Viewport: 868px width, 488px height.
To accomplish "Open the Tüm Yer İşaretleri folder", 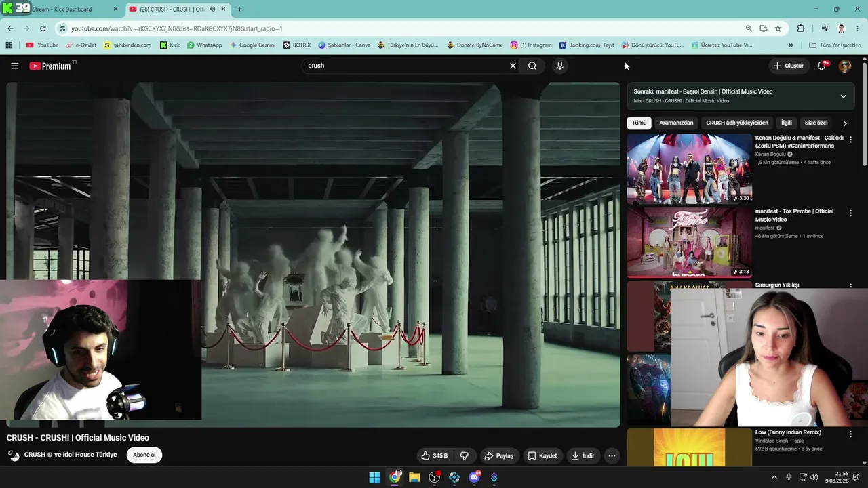I will pyautogui.click(x=835, y=45).
